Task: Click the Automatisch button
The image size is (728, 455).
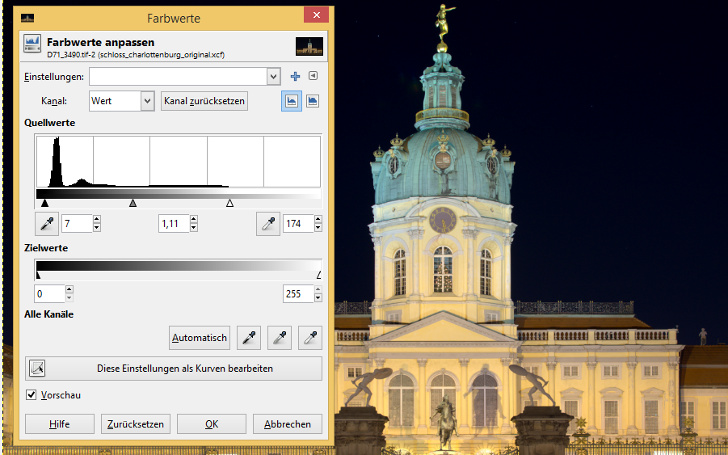Action: click(x=200, y=338)
